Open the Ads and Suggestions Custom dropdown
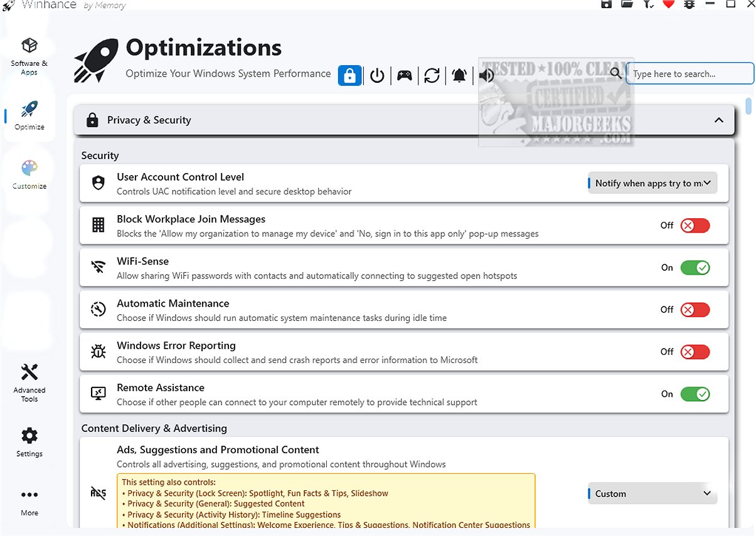This screenshot has width=756, height=536. click(652, 494)
